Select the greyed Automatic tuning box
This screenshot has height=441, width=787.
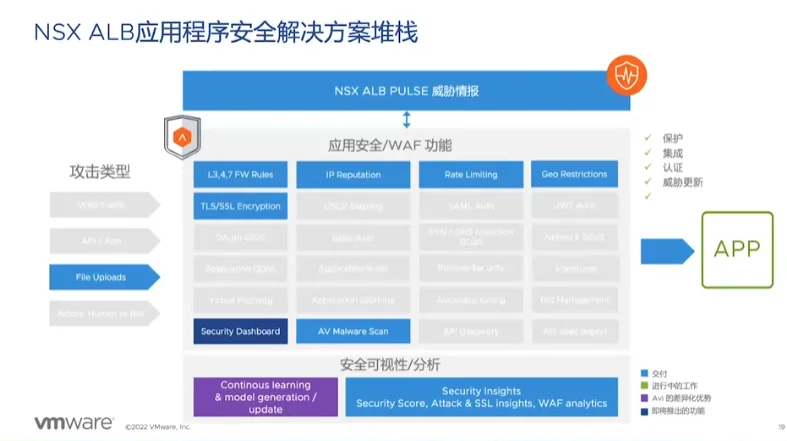(x=471, y=300)
